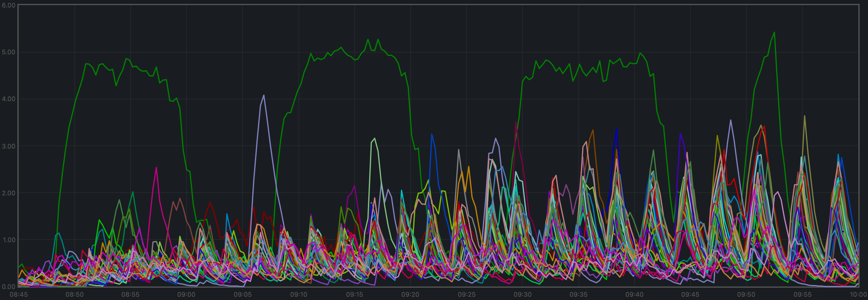Viewport: 868px width, 300px height.
Task: Click the 0.00 y-axis baseline label
Action: point(9,286)
